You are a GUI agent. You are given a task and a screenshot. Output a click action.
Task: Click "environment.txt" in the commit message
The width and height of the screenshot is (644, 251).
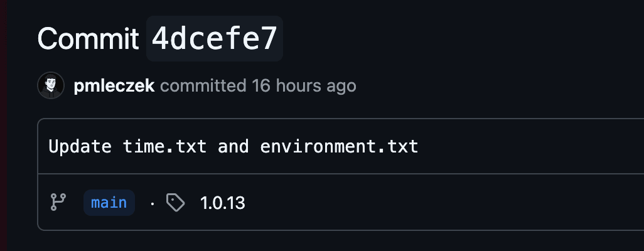click(339, 147)
